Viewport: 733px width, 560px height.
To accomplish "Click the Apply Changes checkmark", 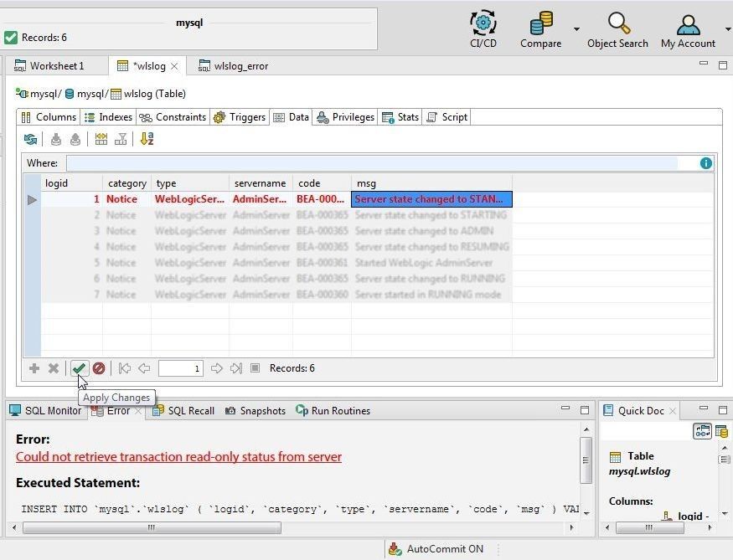I will point(79,368).
